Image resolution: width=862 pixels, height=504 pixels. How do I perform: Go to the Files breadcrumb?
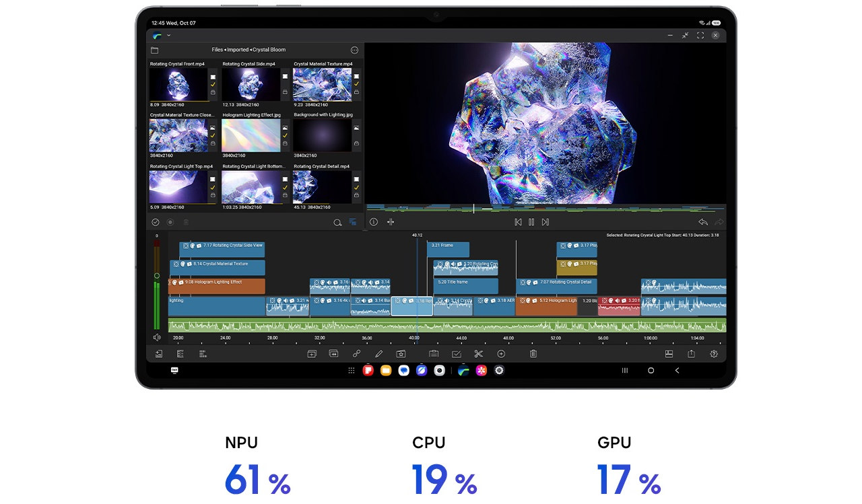tap(217, 50)
